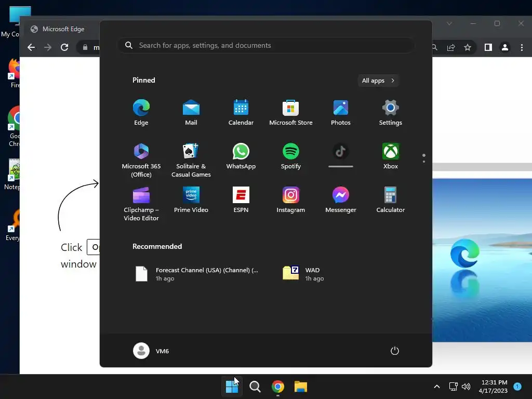Open the browser profile icon
Screen dimensions: 532x399
click(x=505, y=47)
